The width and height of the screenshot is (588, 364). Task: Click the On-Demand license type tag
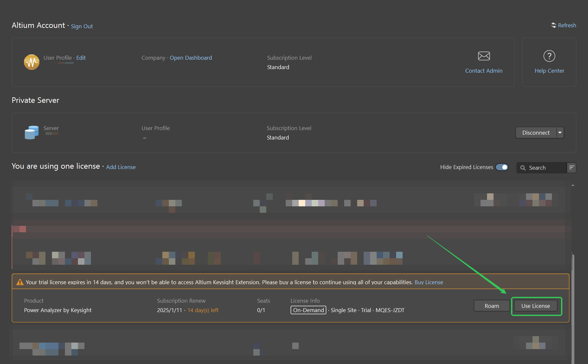click(x=308, y=310)
